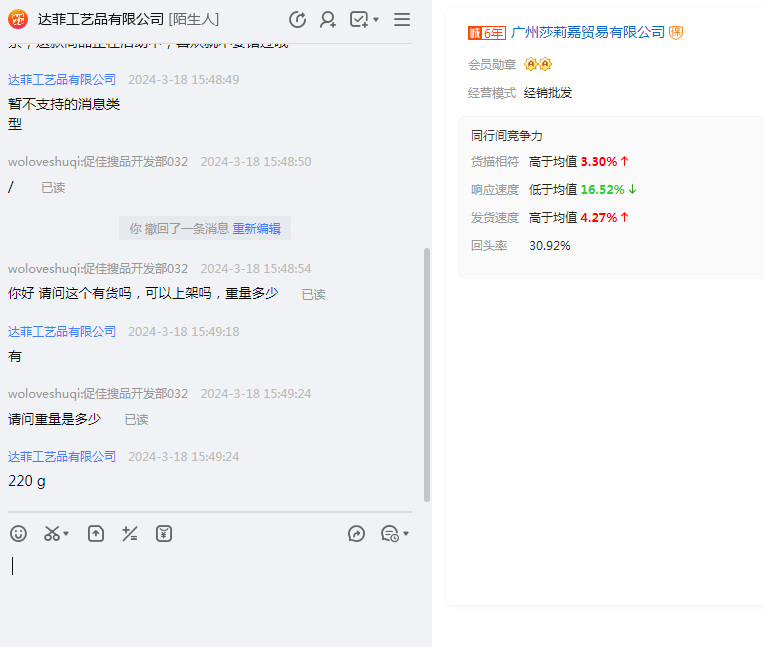Click the add contact person icon
Image resolution: width=764 pixels, height=647 pixels.
tap(328, 20)
